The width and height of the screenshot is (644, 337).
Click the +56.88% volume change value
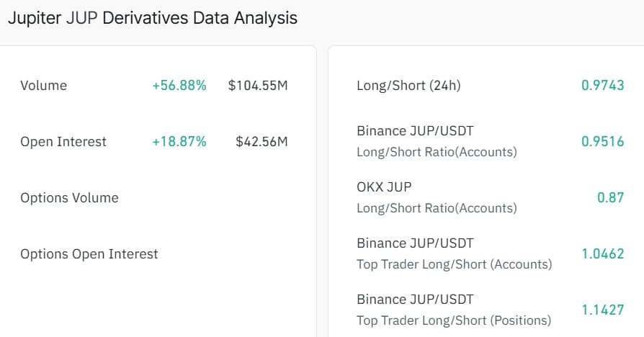pyautogui.click(x=179, y=86)
